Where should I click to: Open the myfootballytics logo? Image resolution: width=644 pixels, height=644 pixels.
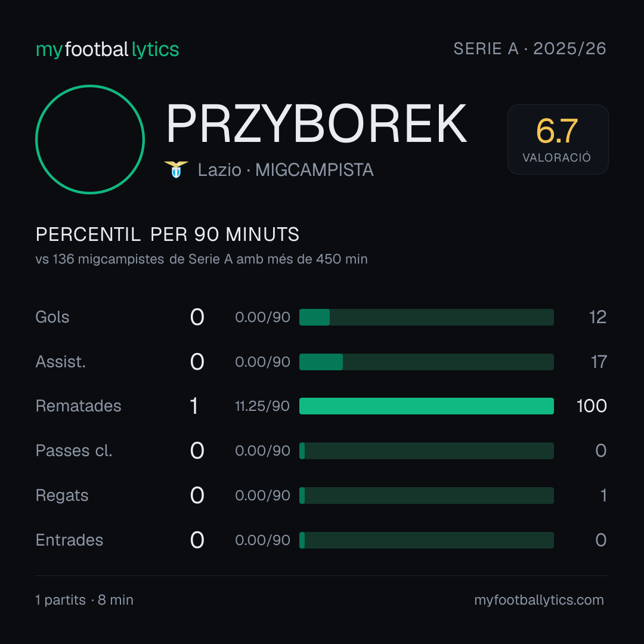tap(107, 49)
